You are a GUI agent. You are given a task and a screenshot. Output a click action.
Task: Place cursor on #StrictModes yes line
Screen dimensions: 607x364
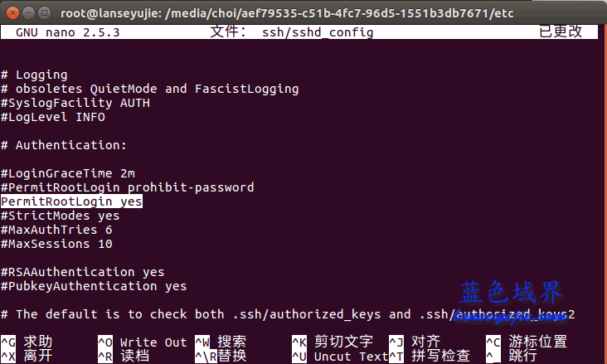[61, 216]
